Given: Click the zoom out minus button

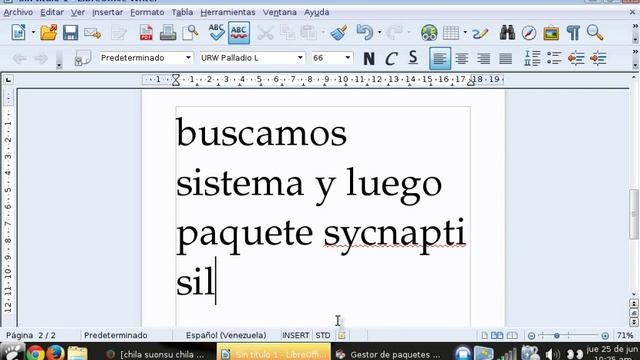Looking at the screenshot, I should (x=531, y=336).
